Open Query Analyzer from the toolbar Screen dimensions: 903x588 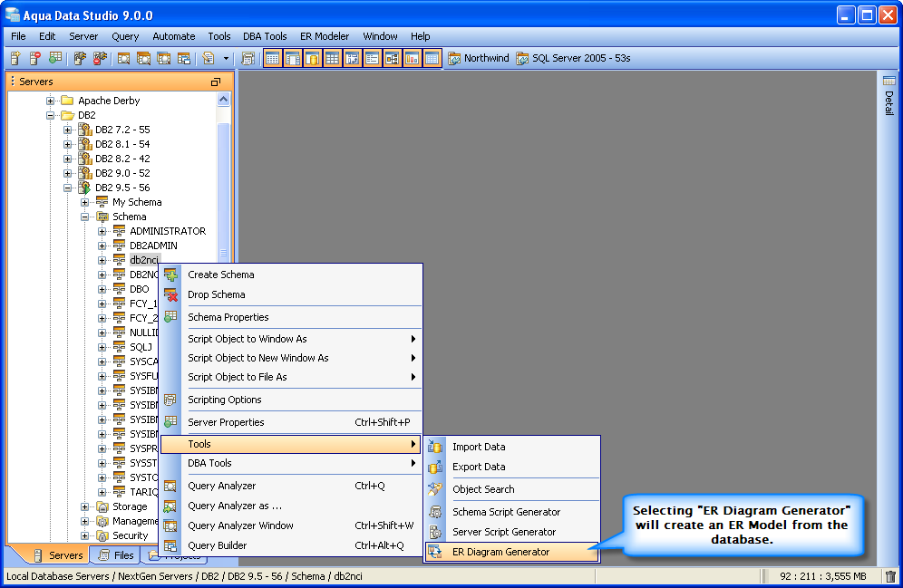[124, 58]
